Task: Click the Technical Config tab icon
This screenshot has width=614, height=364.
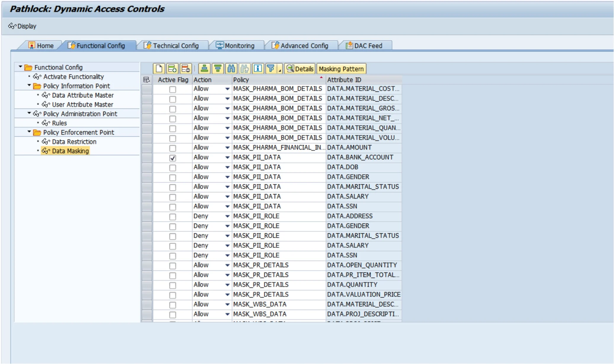Action: coord(147,45)
